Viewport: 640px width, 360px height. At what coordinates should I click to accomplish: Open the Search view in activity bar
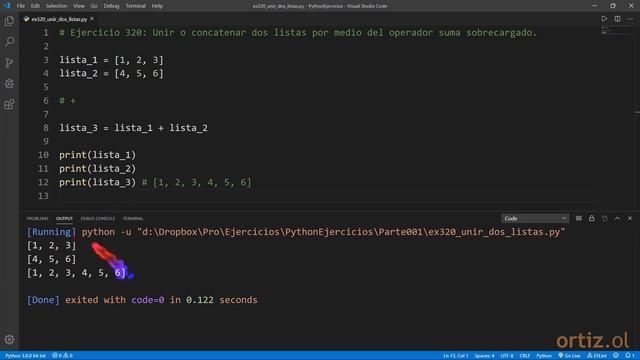click(9, 42)
